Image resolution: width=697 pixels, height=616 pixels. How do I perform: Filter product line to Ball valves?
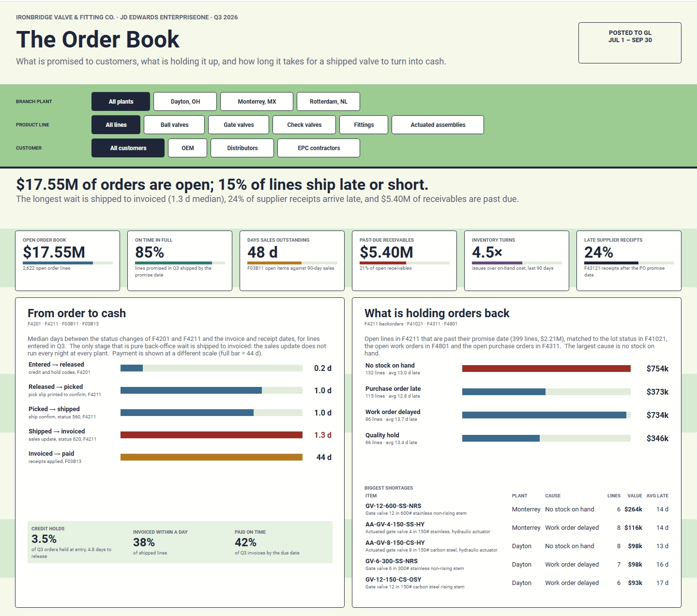click(x=174, y=125)
